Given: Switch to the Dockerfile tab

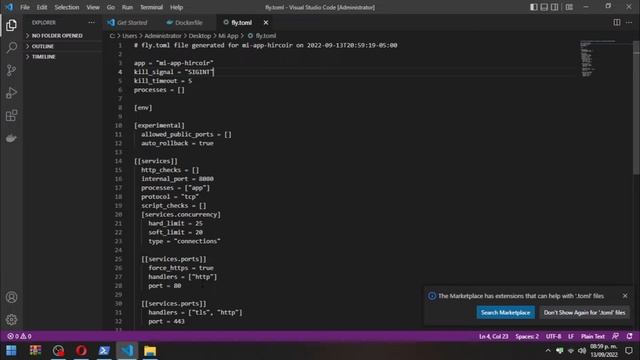Looking at the screenshot, I should 188,22.
